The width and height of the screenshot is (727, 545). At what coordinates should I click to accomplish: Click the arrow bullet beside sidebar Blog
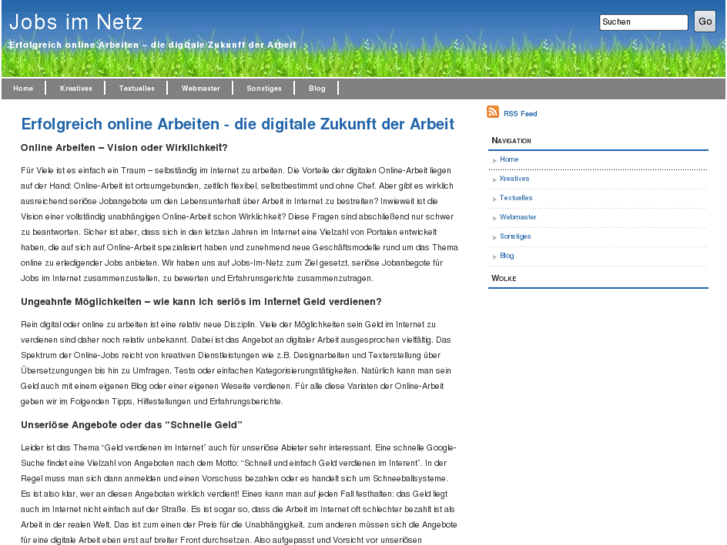pos(494,257)
